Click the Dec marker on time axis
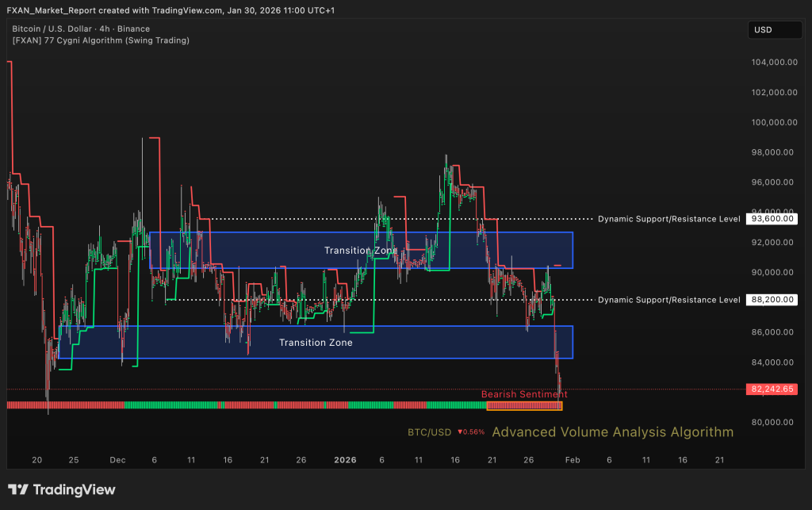Viewport: 812px width, 510px height. (117, 460)
